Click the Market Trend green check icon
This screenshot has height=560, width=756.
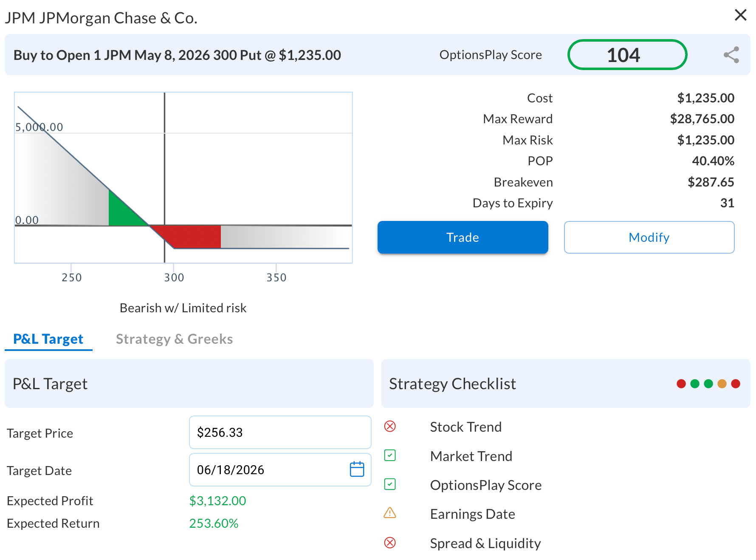(x=390, y=455)
